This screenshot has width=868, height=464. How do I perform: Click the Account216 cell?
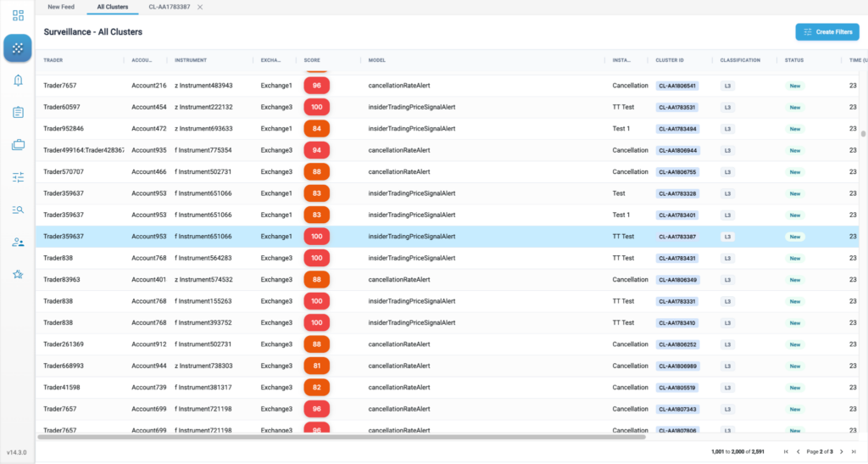pyautogui.click(x=149, y=86)
